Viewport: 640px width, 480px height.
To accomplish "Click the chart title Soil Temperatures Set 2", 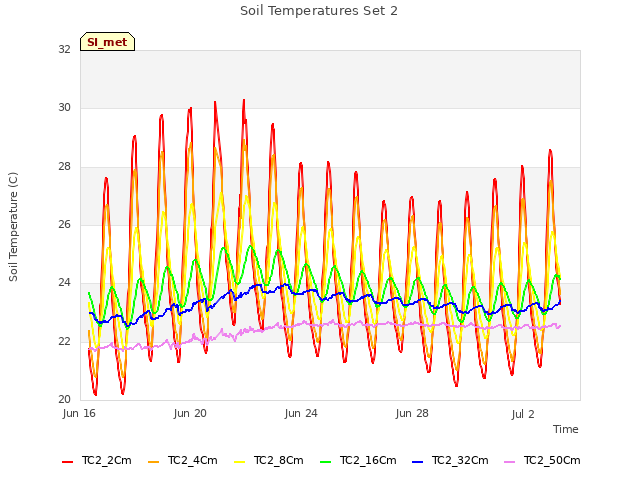I will click(x=319, y=11).
